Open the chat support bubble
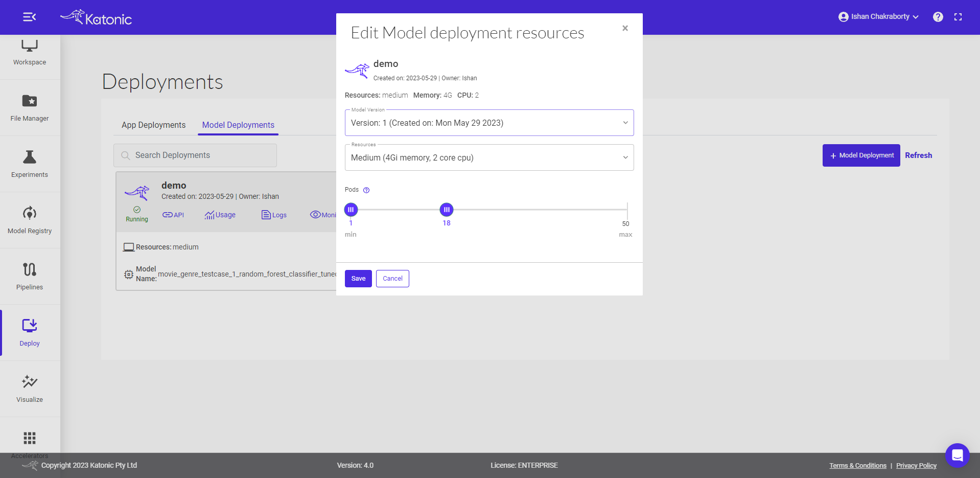Viewport: 980px width, 478px height. (957, 455)
